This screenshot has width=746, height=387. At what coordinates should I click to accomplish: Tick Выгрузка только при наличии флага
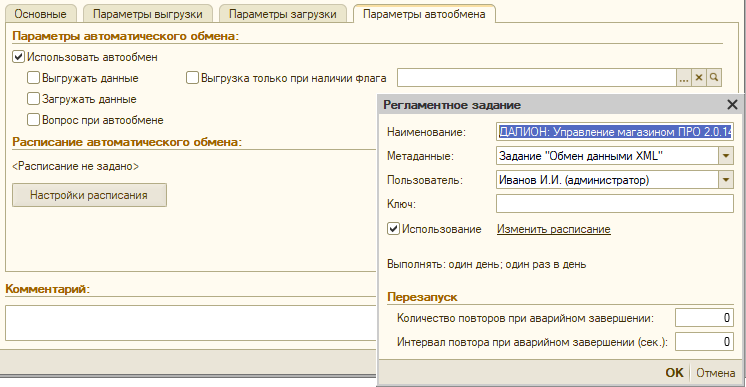pos(192,78)
